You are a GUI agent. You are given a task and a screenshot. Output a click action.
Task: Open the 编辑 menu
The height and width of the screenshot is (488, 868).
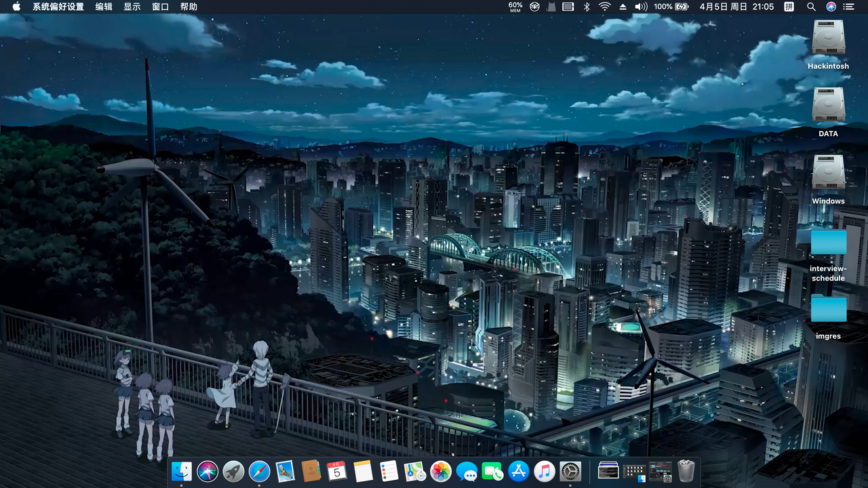click(x=104, y=7)
